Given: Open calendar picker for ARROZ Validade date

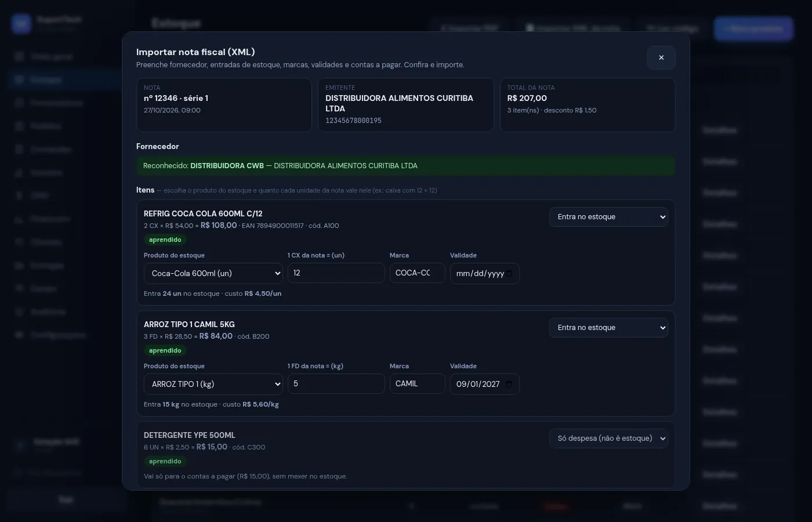Looking at the screenshot, I should [x=509, y=384].
